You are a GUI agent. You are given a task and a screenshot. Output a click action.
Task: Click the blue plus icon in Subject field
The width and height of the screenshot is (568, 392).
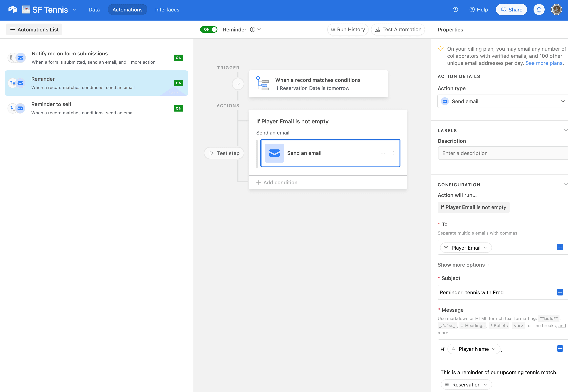coord(560,292)
